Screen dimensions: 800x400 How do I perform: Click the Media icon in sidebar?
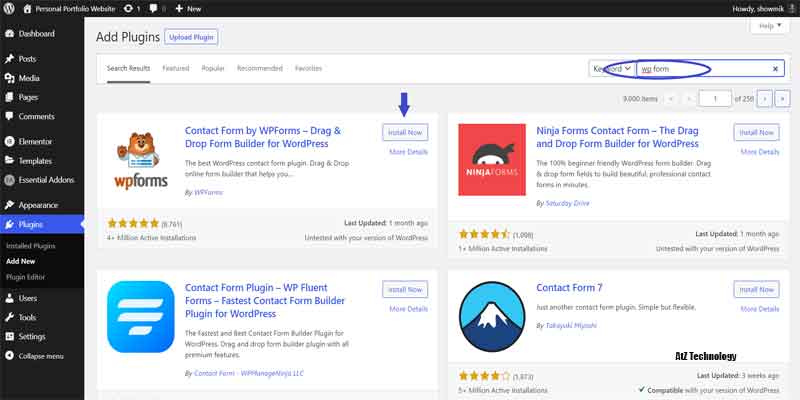click(10, 78)
